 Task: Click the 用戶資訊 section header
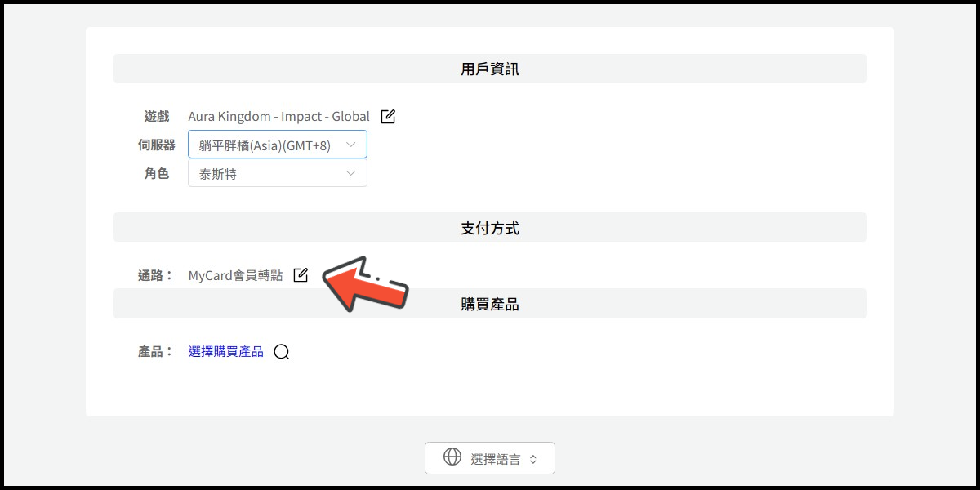(490, 69)
